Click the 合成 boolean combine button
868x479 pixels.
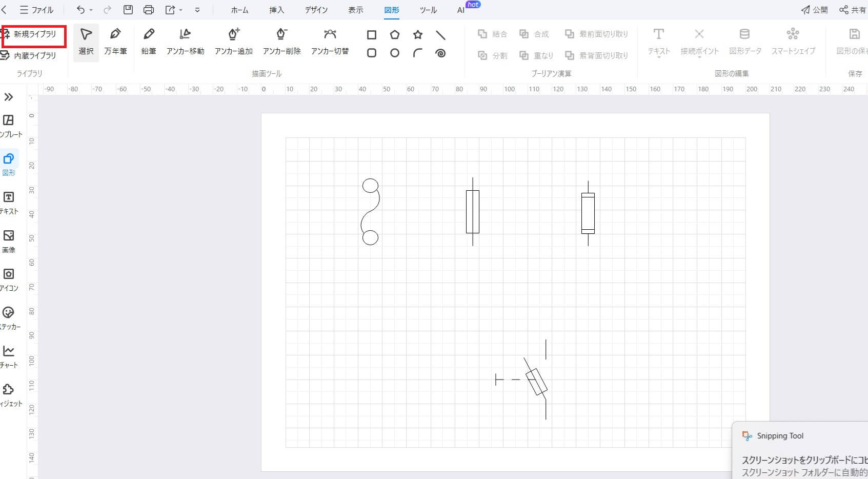click(534, 34)
